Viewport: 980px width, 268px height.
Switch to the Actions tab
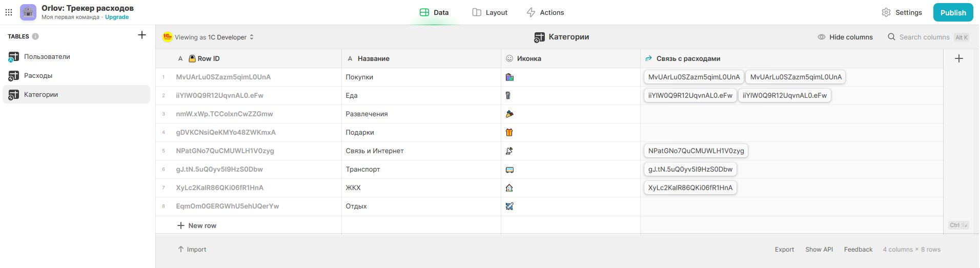coord(545,12)
